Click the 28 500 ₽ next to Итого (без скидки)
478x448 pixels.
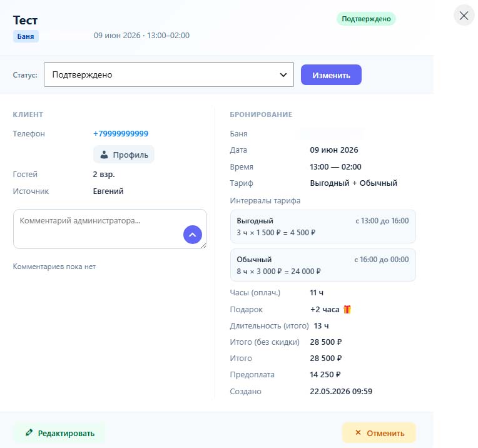[x=325, y=342]
